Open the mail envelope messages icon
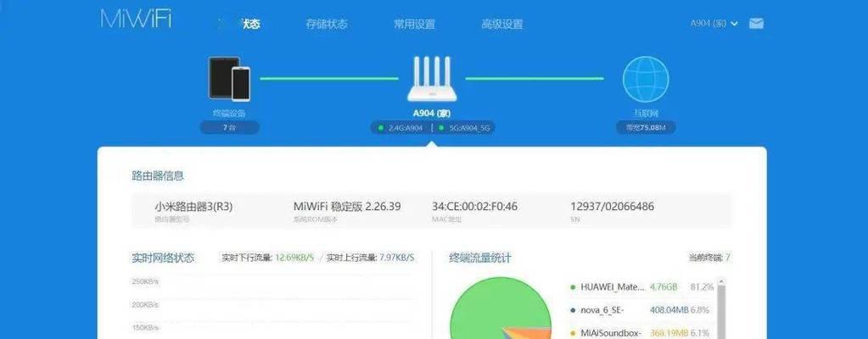868x339 pixels. click(756, 23)
